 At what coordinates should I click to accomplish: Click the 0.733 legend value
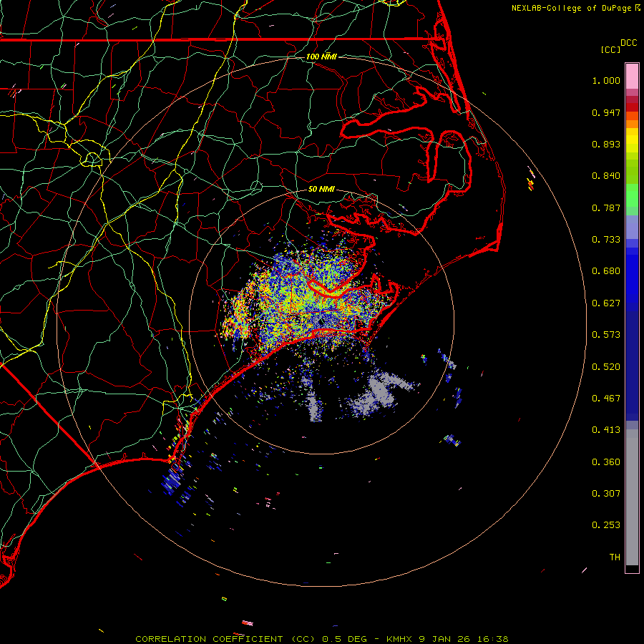(x=606, y=240)
